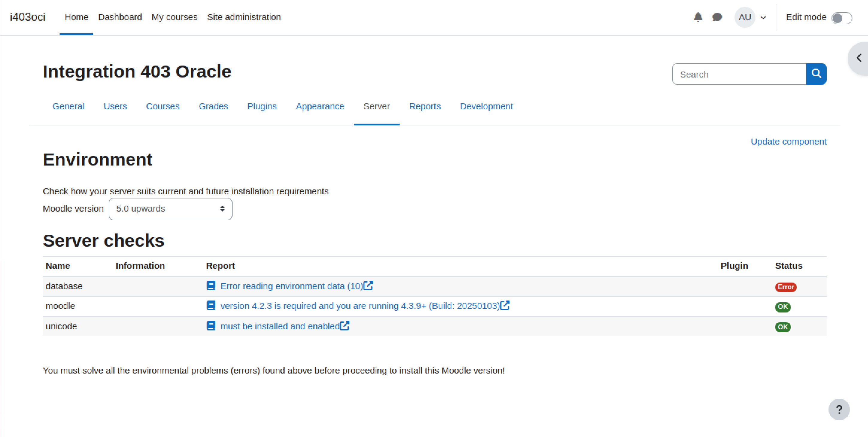Open Dashboard in top navigation
The width and height of the screenshot is (868, 437).
120,17
